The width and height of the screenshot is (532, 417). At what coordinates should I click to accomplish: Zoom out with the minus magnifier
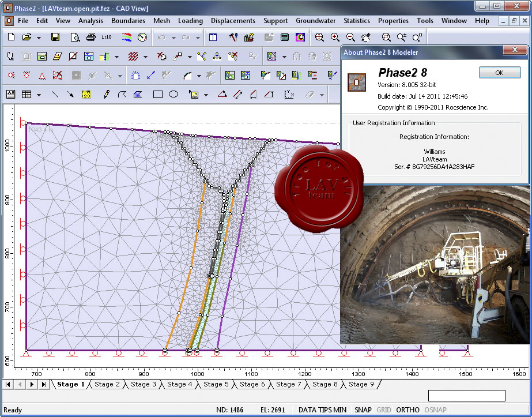350,37
